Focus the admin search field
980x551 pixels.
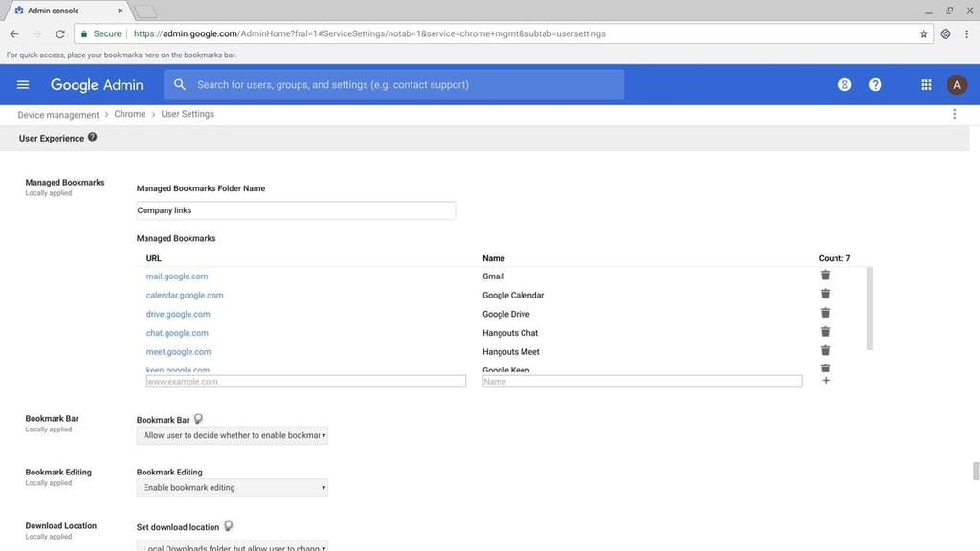pyautogui.click(x=393, y=84)
